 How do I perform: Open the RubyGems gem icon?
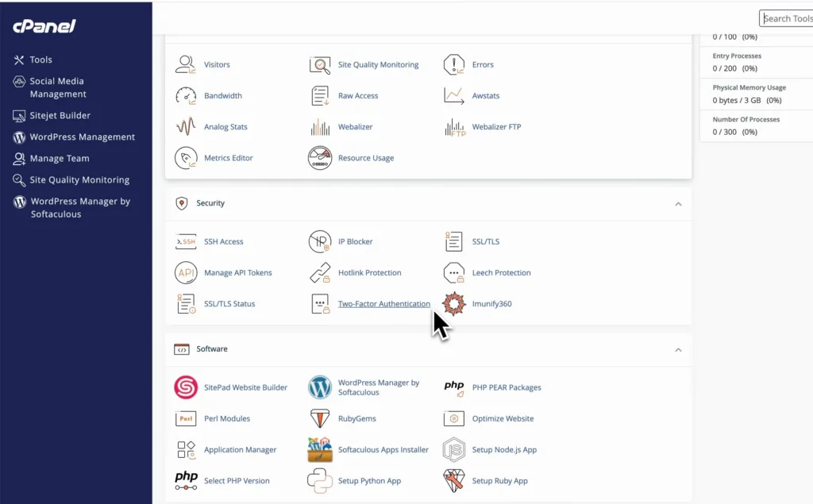(320, 418)
